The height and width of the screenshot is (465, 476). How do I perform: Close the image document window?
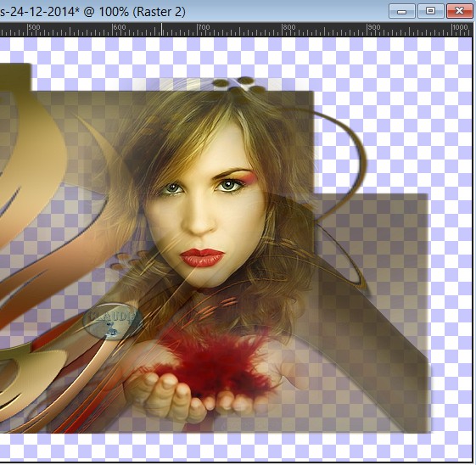click(x=459, y=11)
